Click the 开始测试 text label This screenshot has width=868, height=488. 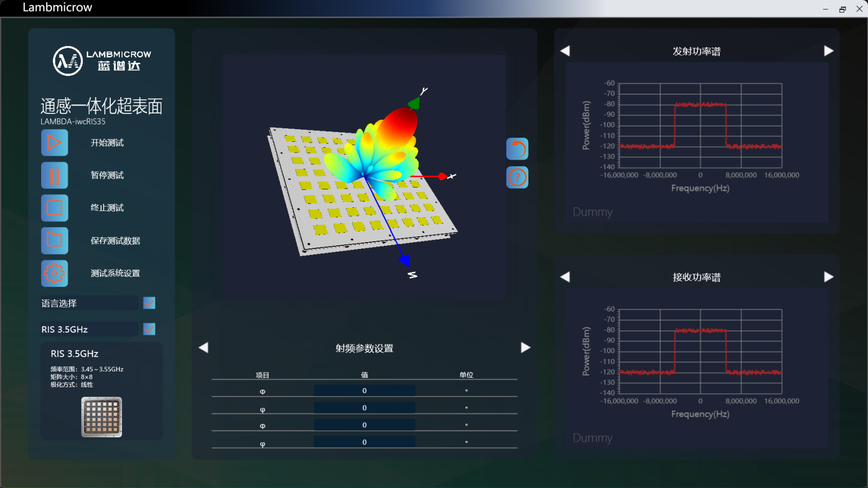point(107,143)
